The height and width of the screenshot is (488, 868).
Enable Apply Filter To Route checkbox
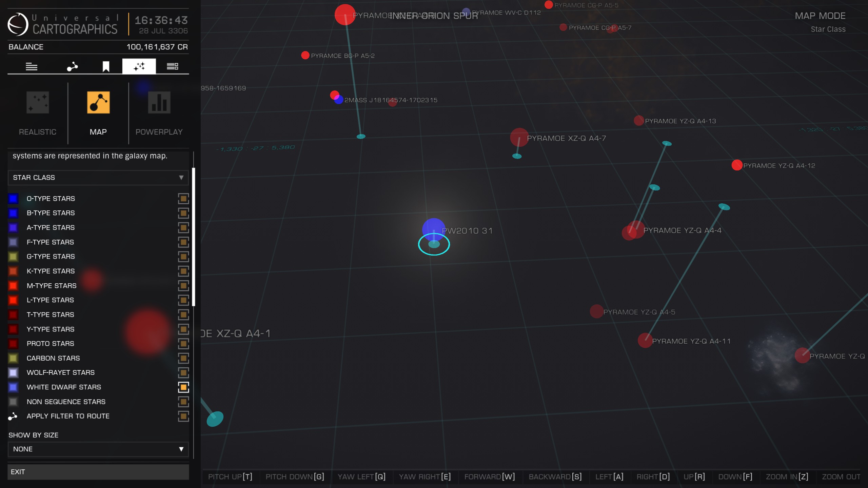click(183, 416)
